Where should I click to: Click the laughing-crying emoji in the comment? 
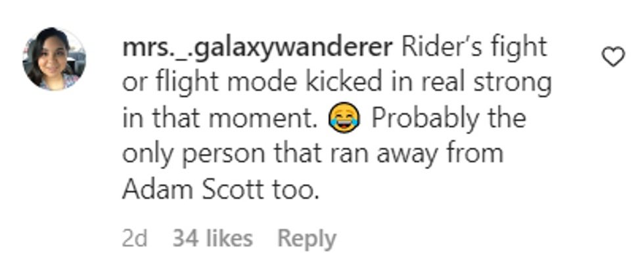point(344,118)
